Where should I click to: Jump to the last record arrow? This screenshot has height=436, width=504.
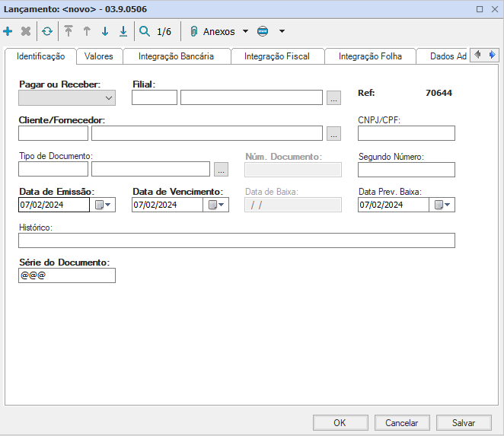pyautogui.click(x=123, y=31)
